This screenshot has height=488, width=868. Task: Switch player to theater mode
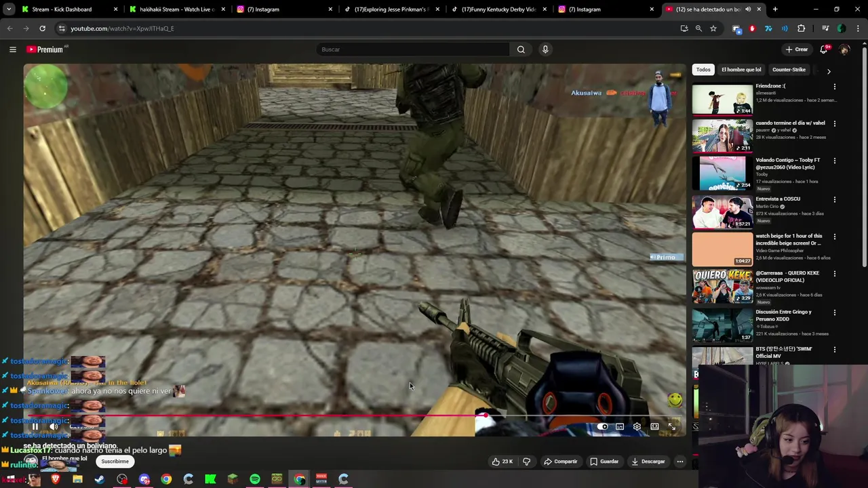(654, 426)
